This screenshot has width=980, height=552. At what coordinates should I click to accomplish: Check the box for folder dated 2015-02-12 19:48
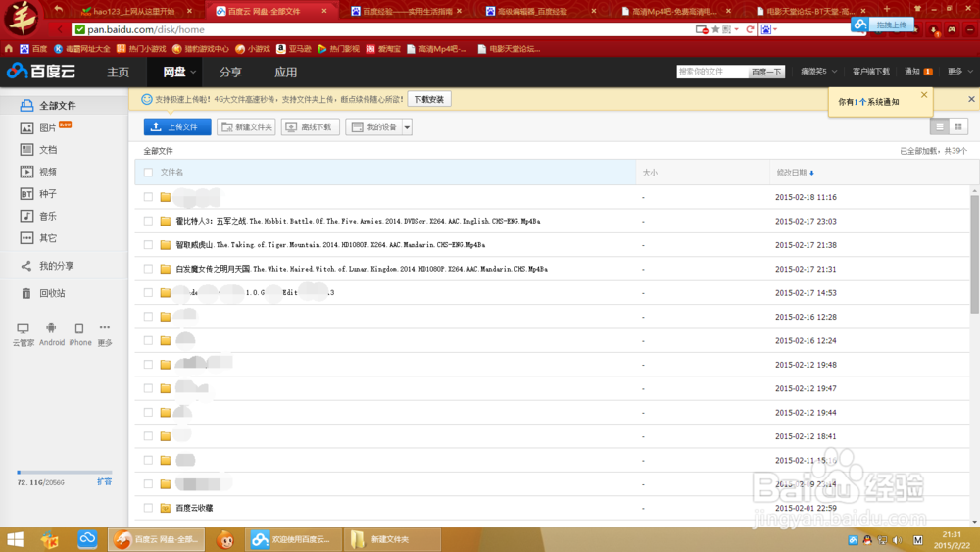click(x=148, y=365)
